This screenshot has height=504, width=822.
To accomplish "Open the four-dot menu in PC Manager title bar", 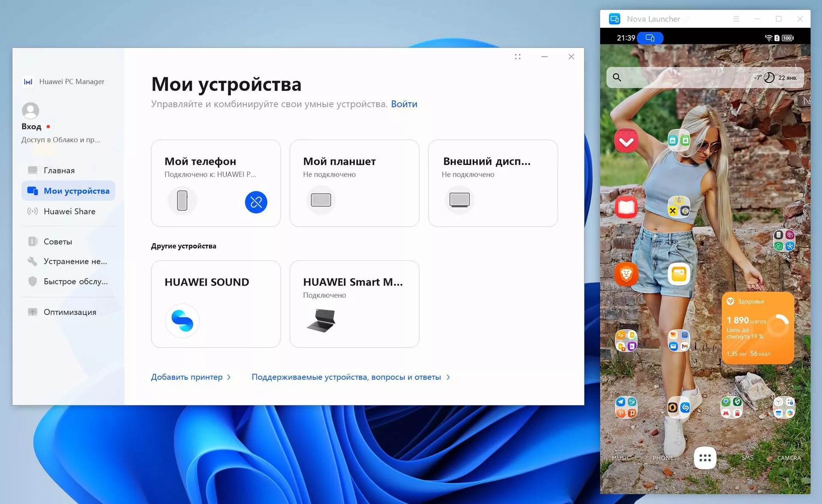I will [518, 57].
